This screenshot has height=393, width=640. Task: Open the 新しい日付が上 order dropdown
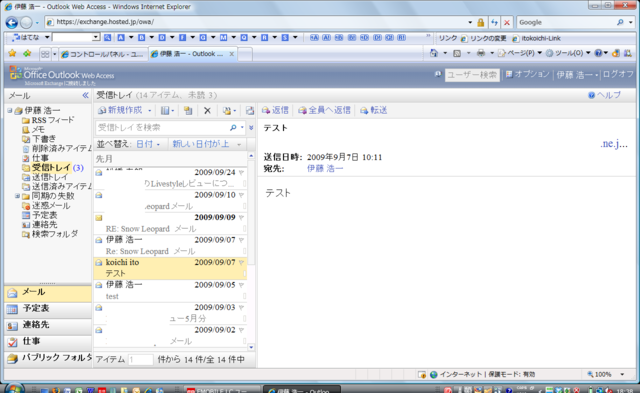tap(207, 144)
